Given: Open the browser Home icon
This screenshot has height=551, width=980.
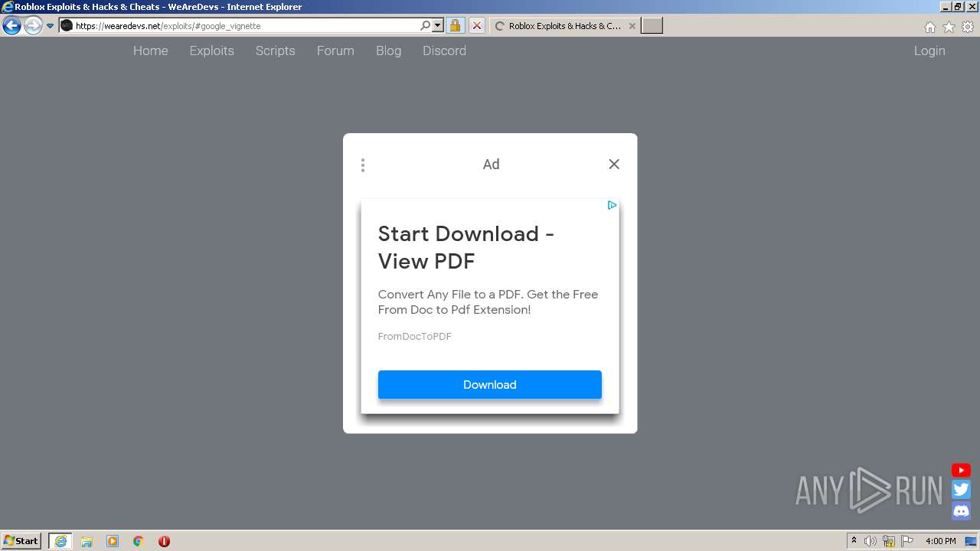Looking at the screenshot, I should pos(929,27).
